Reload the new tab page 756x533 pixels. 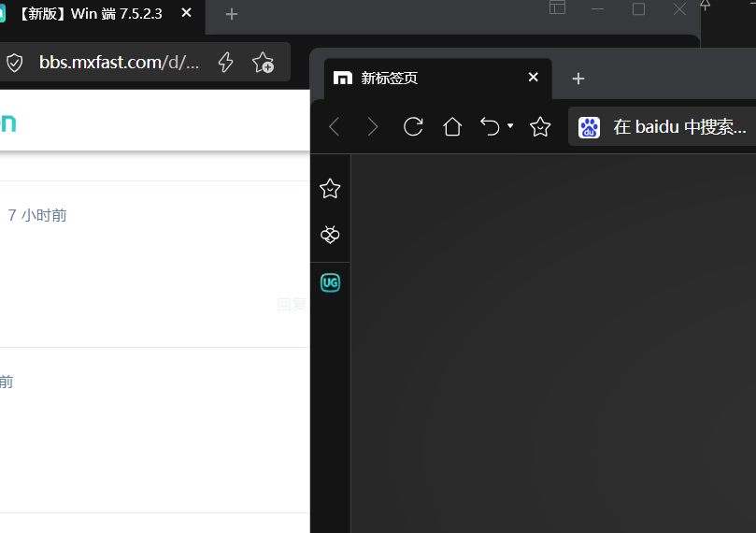[x=413, y=127]
